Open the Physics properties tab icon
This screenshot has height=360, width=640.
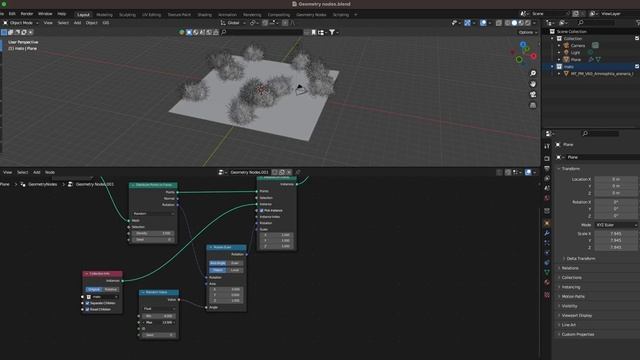click(x=547, y=253)
